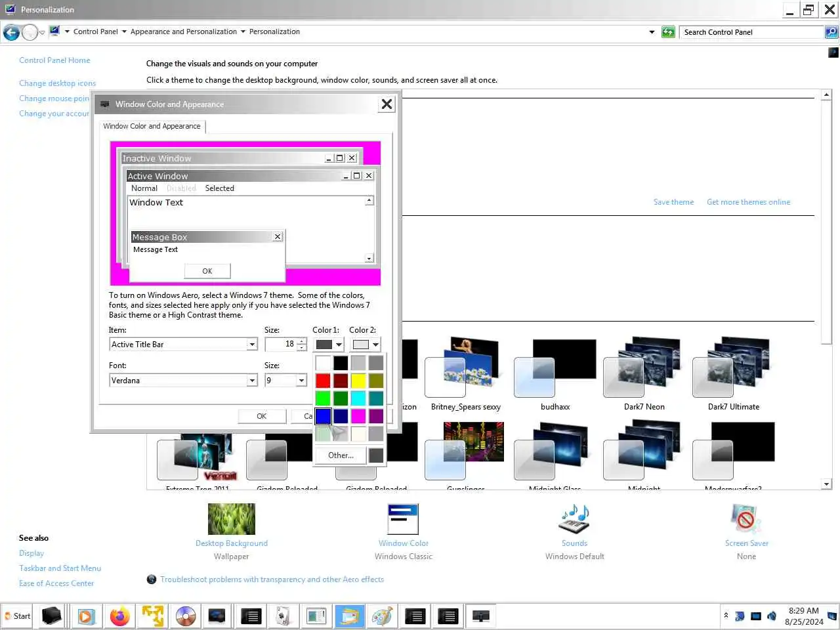Open the Paint palette taskbar icon
Image resolution: width=840 pixels, height=630 pixels.
(382, 616)
